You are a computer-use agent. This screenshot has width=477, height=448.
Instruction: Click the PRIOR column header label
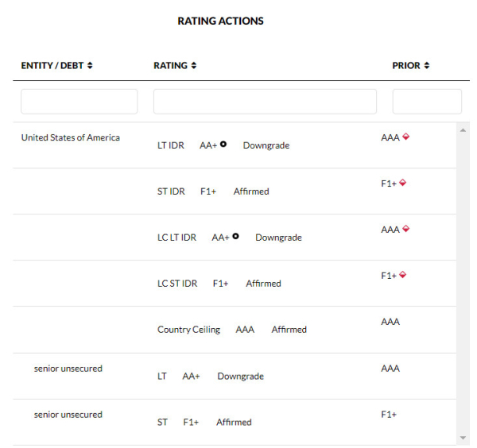coord(406,66)
